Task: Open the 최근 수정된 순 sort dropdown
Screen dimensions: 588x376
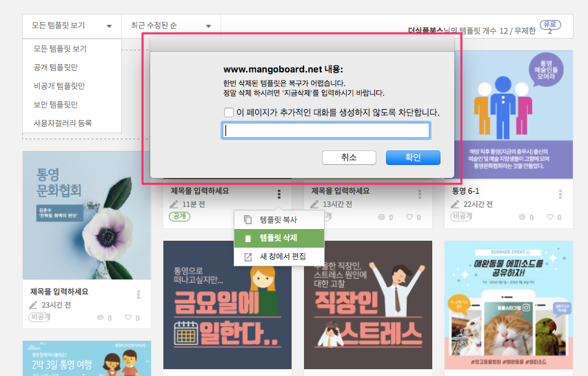Action: point(171,26)
